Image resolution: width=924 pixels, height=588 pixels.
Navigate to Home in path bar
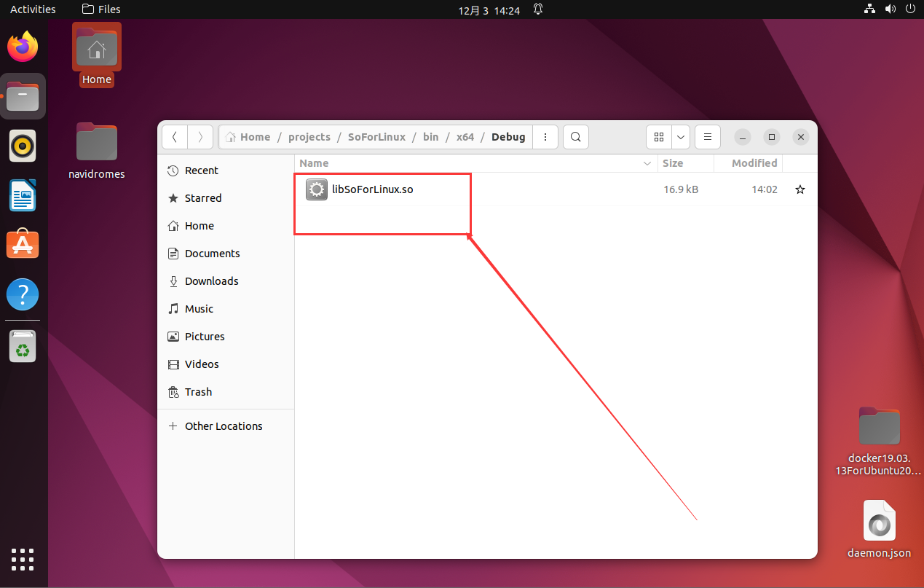tap(248, 137)
